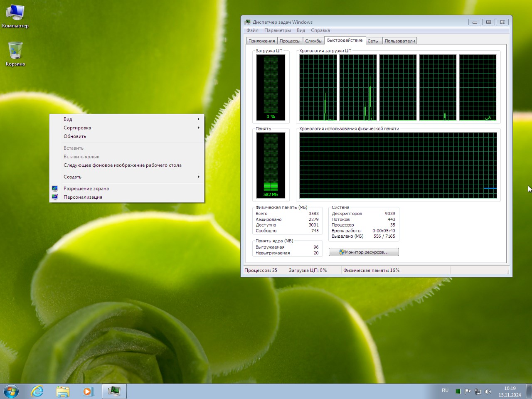
Task: Open Персонализация from the context menu
Action: point(127,197)
